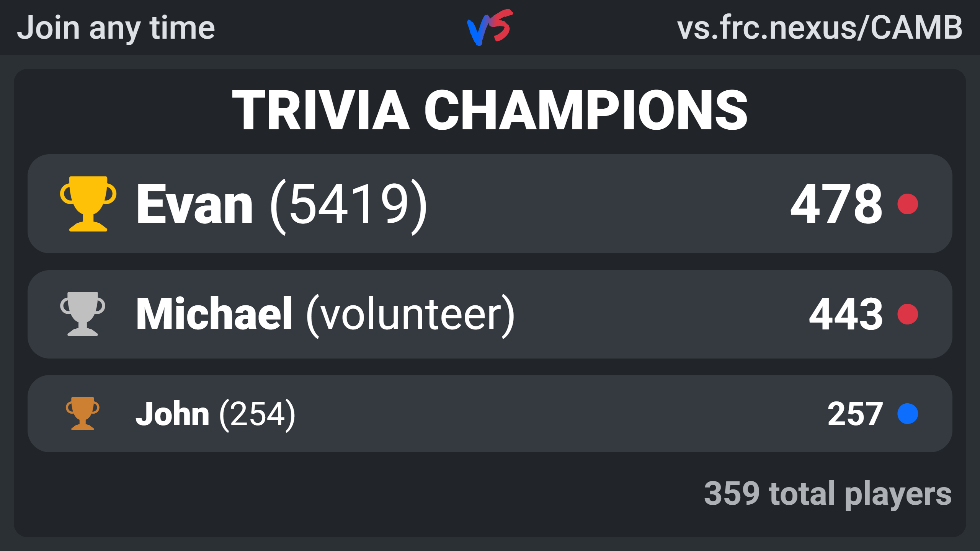This screenshot has width=980, height=551.
Task: Click John's name in third place
Action: [x=173, y=414]
